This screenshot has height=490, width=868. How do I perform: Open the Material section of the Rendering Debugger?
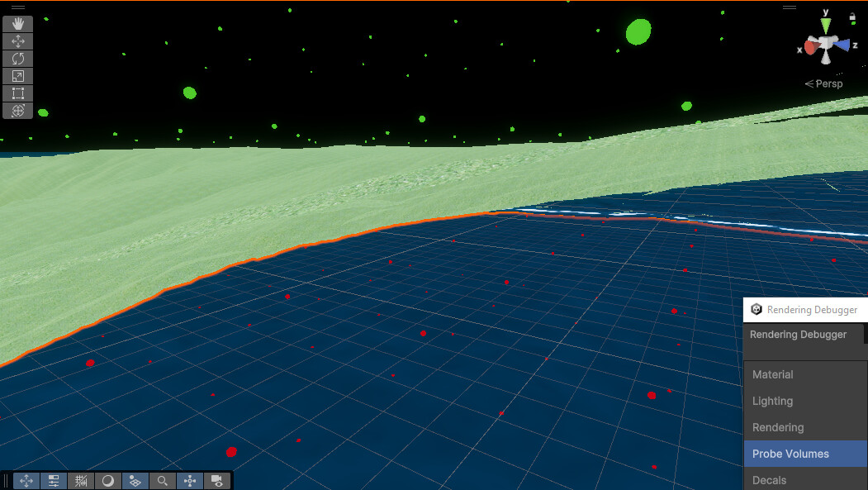tap(772, 374)
